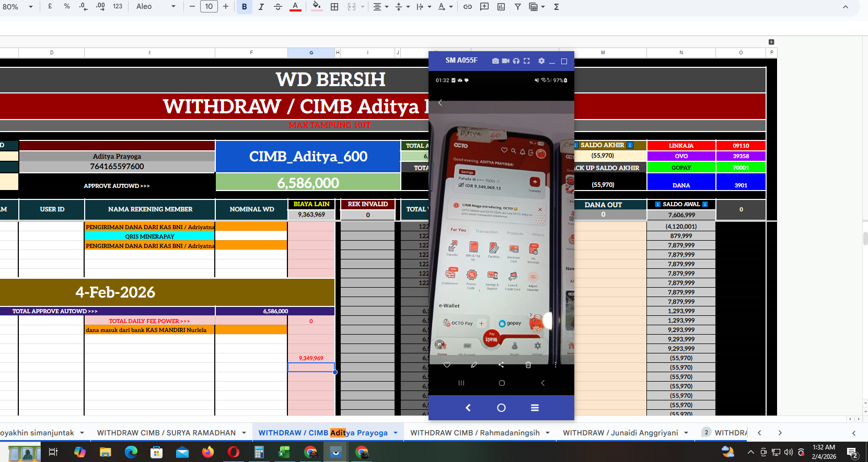Start screen recording in SM A055F window

[506, 61]
